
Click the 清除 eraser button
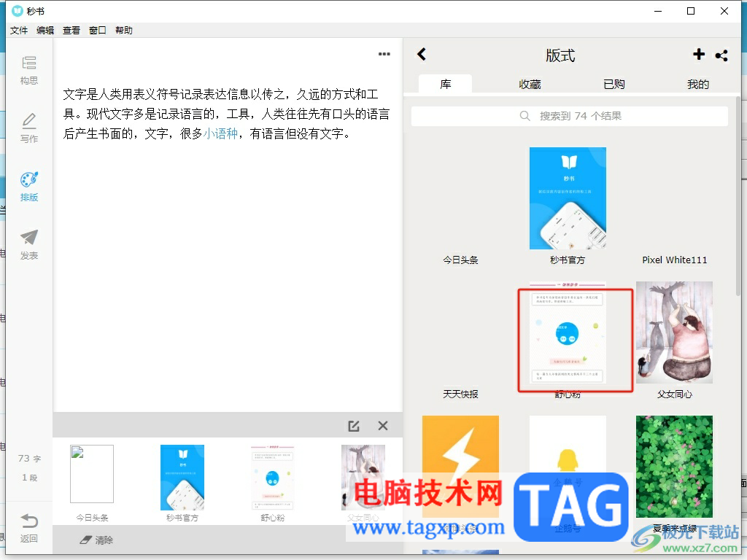click(x=97, y=540)
